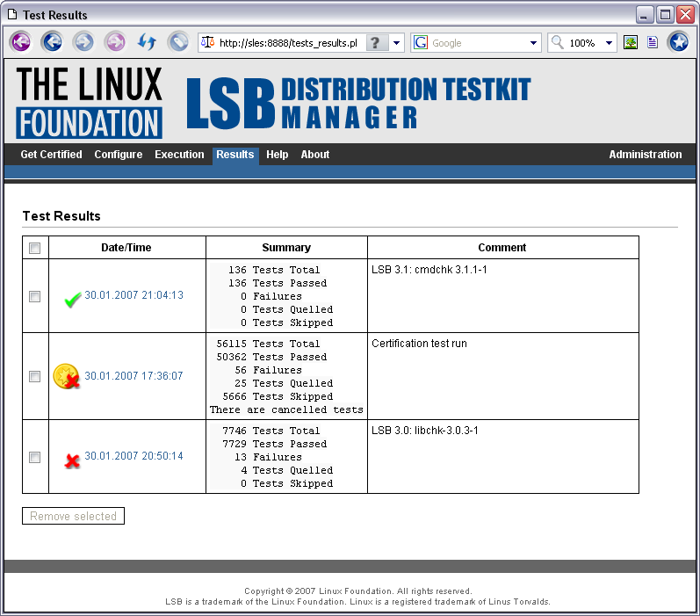Click the Date/Time column header

pos(126,248)
